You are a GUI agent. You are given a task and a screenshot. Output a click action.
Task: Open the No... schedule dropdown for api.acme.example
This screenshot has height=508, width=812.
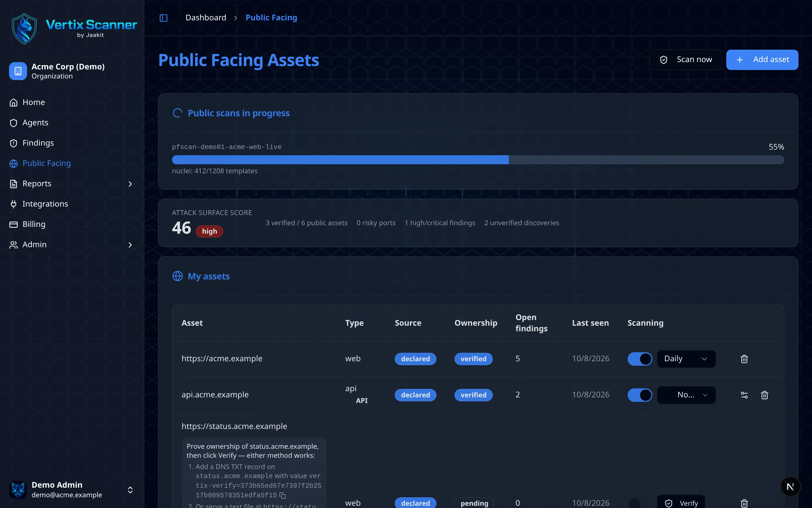coord(686,395)
